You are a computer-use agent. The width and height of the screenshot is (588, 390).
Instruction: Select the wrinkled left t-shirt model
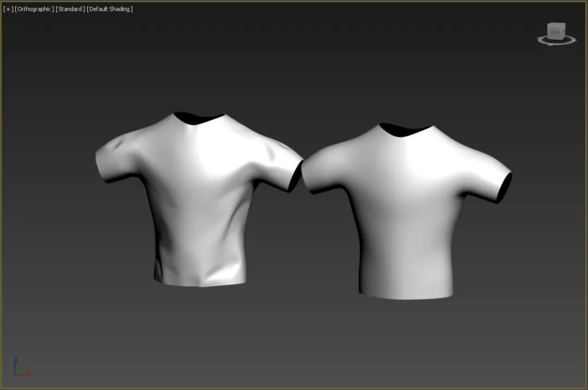pyautogui.click(x=199, y=199)
